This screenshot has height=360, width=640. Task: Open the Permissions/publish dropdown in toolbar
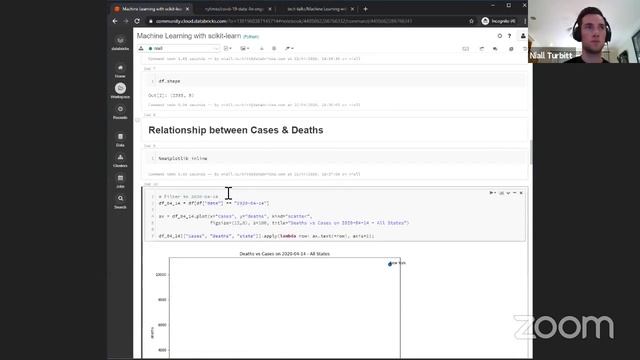point(289,48)
